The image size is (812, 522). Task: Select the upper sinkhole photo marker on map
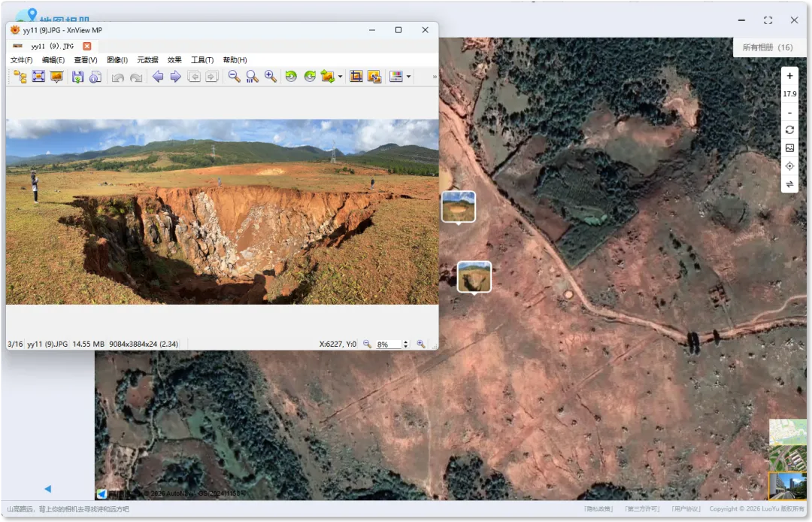pyautogui.click(x=458, y=207)
